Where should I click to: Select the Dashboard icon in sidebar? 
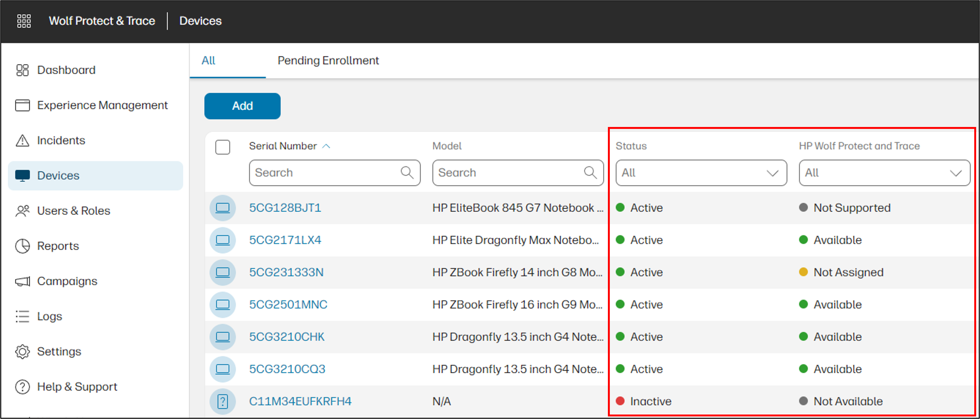[22, 70]
